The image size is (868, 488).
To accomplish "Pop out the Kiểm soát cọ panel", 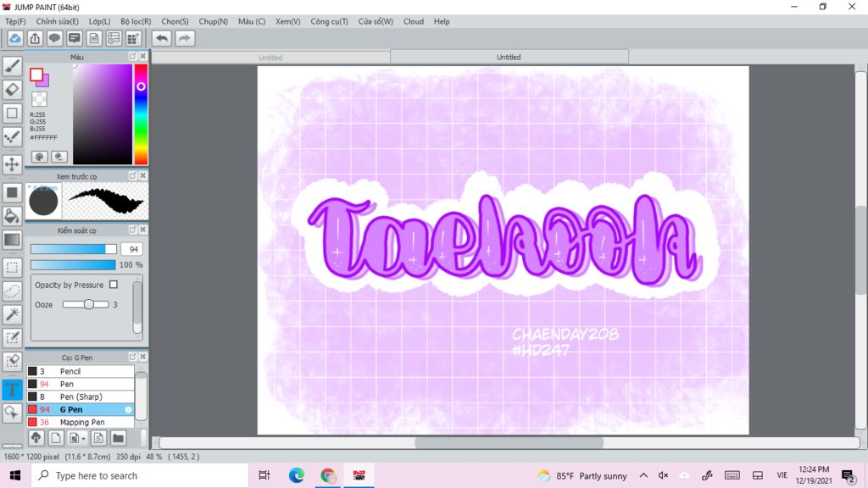I will [x=132, y=230].
